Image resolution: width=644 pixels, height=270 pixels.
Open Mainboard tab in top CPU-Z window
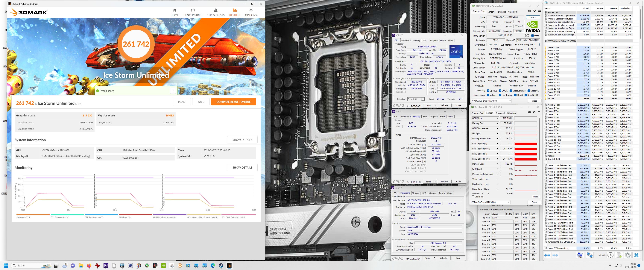[406, 40]
